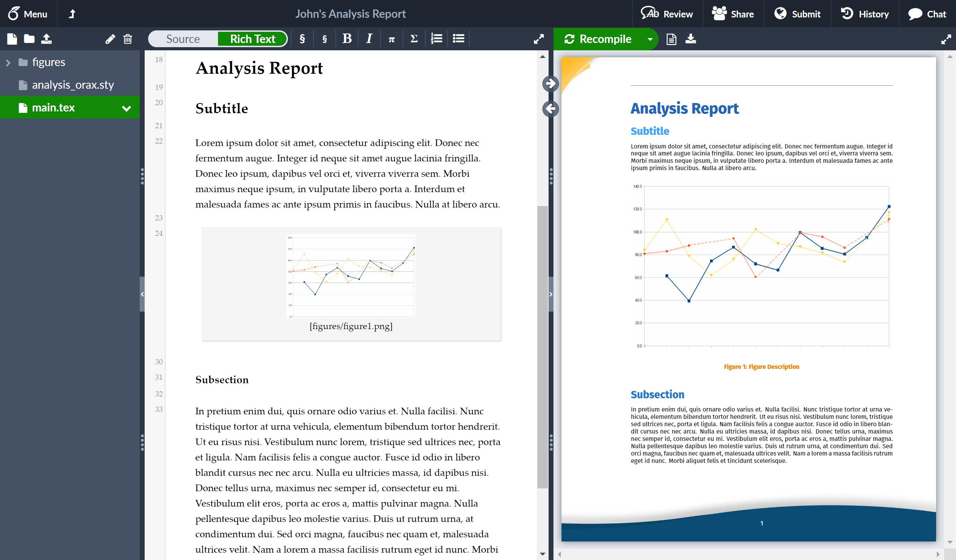Scroll down in the editor panel

tap(543, 554)
